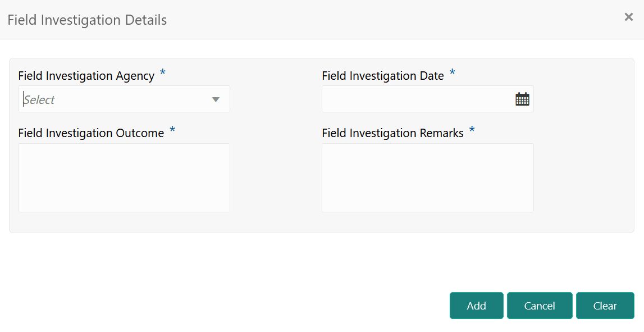Image resolution: width=644 pixels, height=332 pixels.
Task: Select the agency combo box showing Select
Action: point(124,99)
